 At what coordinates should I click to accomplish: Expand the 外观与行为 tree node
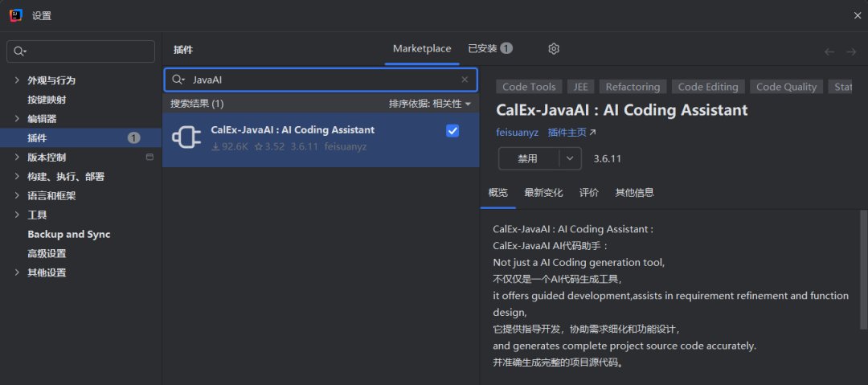pos(17,80)
